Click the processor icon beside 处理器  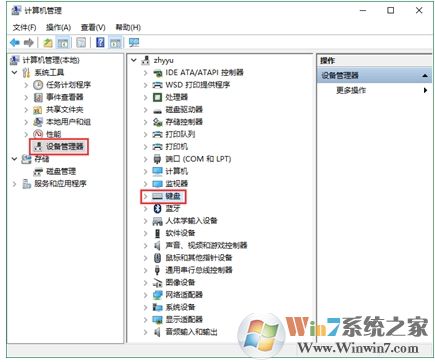pyautogui.click(x=157, y=97)
